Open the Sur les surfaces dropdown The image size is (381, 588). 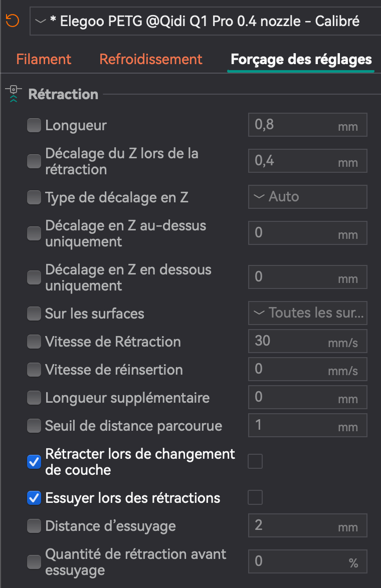(x=307, y=314)
